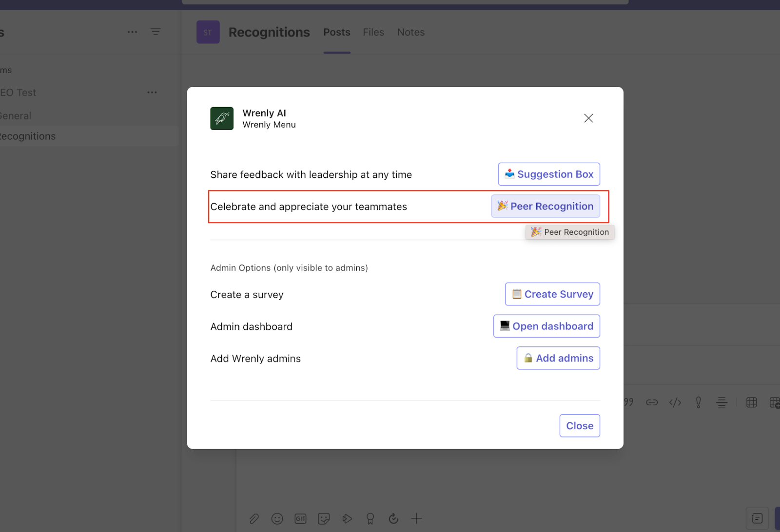Click the filter icon in the sidebar header
Viewport: 780px width, 532px height.
point(156,32)
